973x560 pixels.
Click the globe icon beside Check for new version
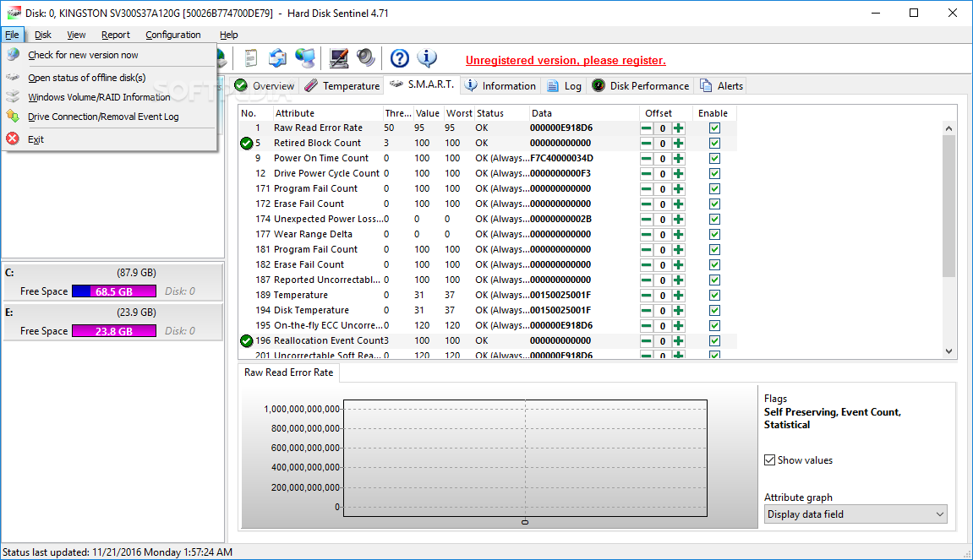pos(13,55)
